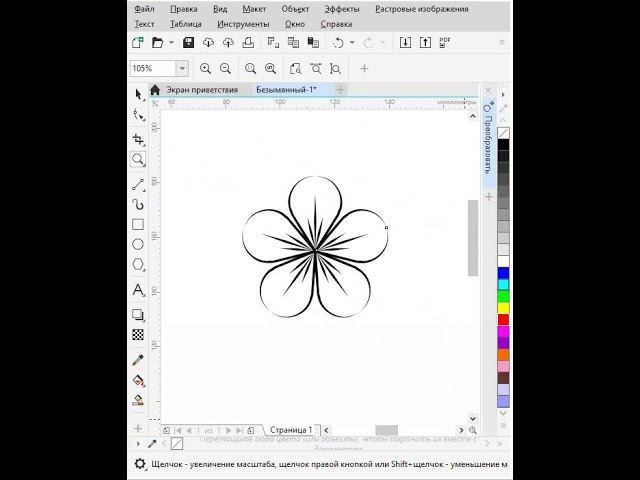The image size is (640, 480).
Task: Click the Print icon
Action: tap(248, 42)
